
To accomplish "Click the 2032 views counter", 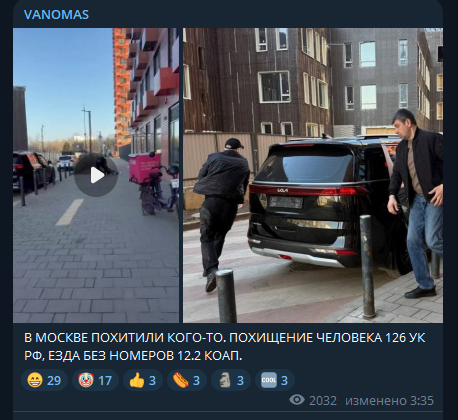I will click(x=323, y=400).
